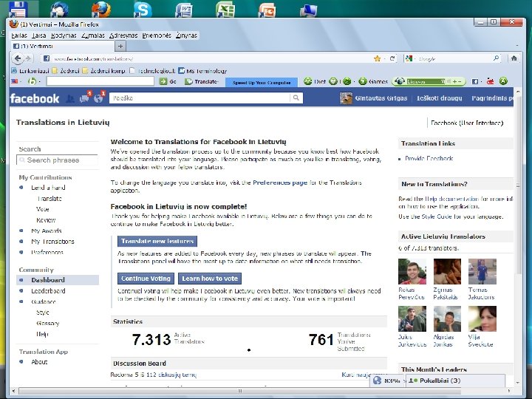Viewport: 532px width, 399px height.
Task: Open Tarkomiausi bookmarks item
Action: pyautogui.click(x=30, y=71)
